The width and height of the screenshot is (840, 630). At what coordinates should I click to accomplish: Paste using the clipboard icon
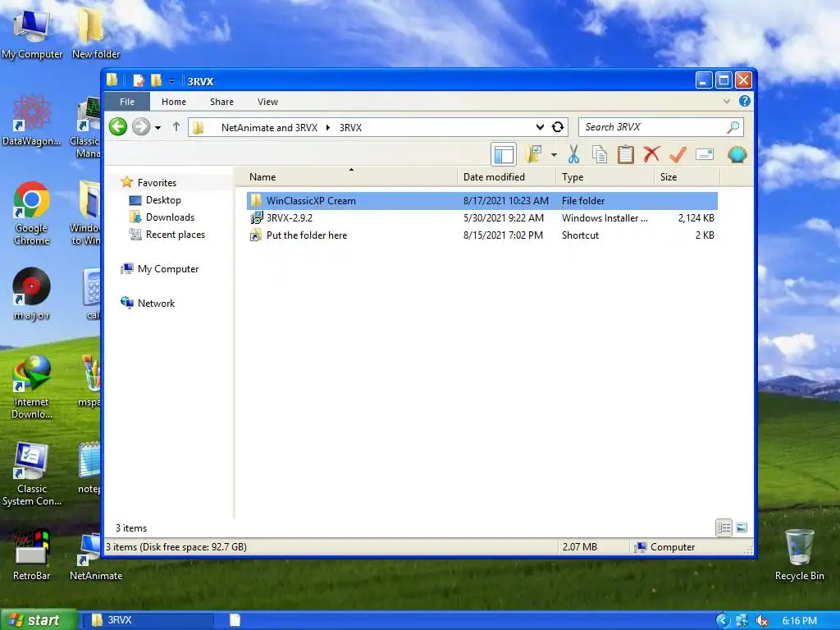coord(625,155)
